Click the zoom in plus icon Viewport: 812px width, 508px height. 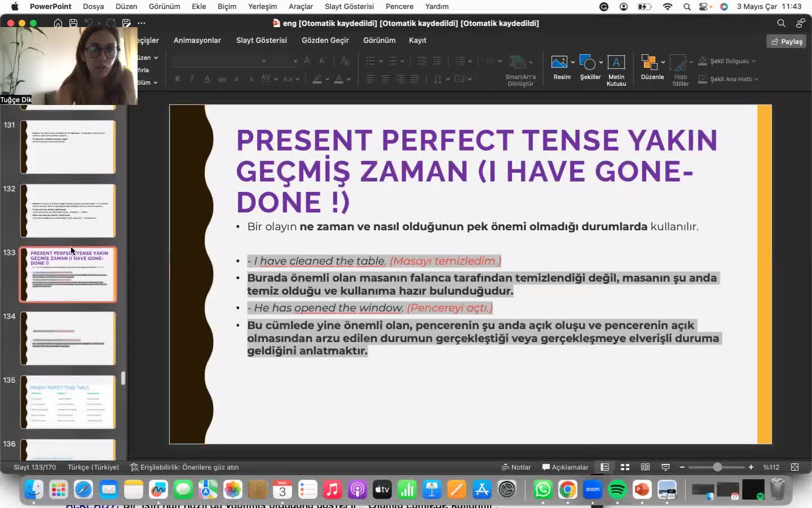click(751, 467)
